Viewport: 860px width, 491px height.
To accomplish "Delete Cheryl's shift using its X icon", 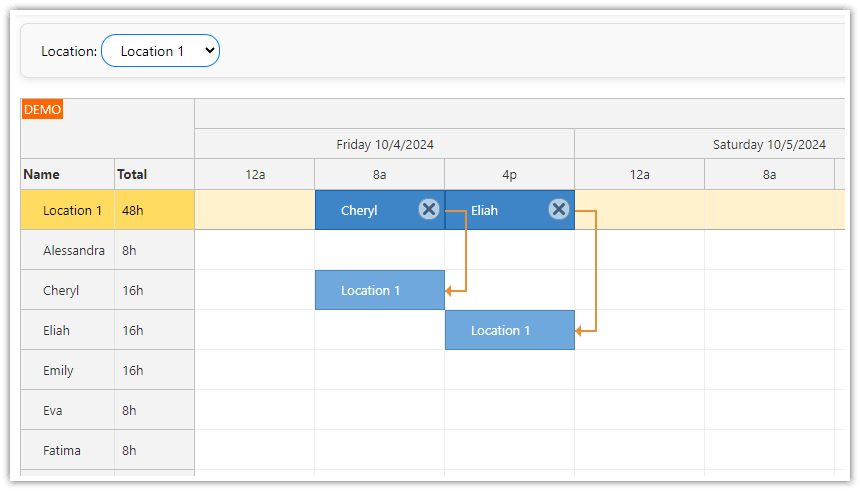I will [x=429, y=209].
